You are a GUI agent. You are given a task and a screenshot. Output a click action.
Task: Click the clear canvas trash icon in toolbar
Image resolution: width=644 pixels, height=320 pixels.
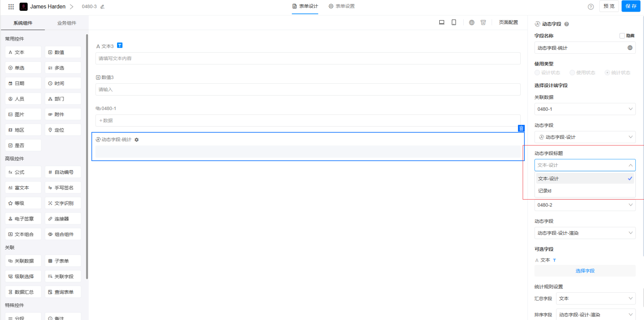coord(483,22)
